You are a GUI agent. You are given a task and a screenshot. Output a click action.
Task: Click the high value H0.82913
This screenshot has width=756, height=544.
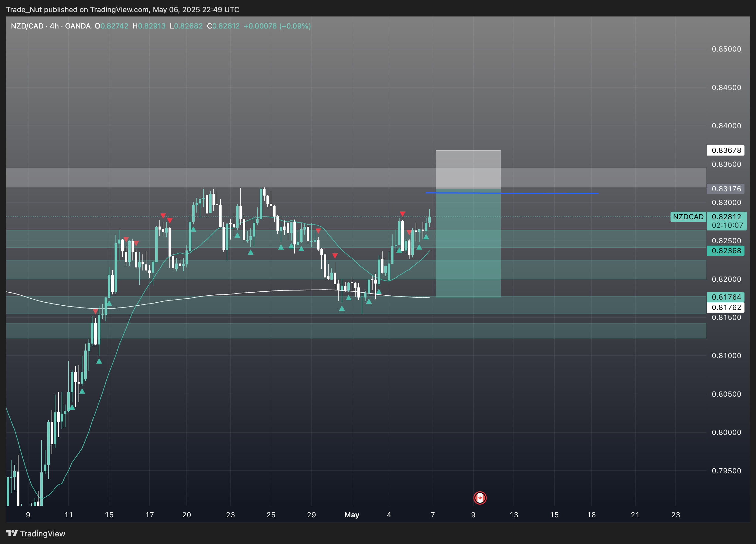149,26
